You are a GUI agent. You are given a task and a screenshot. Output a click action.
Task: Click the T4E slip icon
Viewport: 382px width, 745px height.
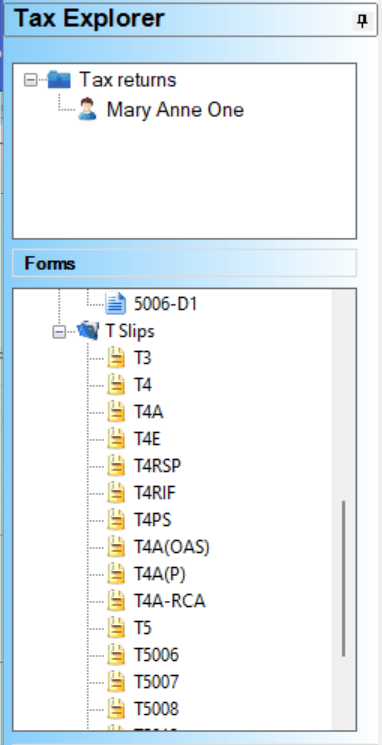pos(116,439)
